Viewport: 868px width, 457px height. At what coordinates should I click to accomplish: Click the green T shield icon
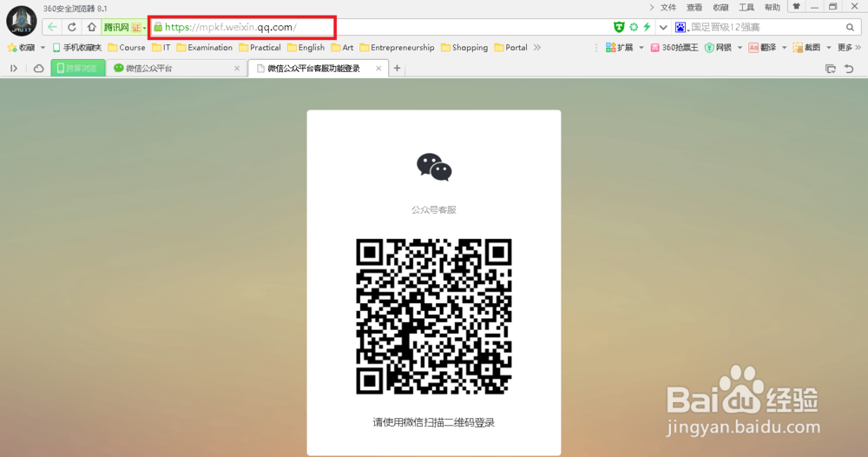619,27
